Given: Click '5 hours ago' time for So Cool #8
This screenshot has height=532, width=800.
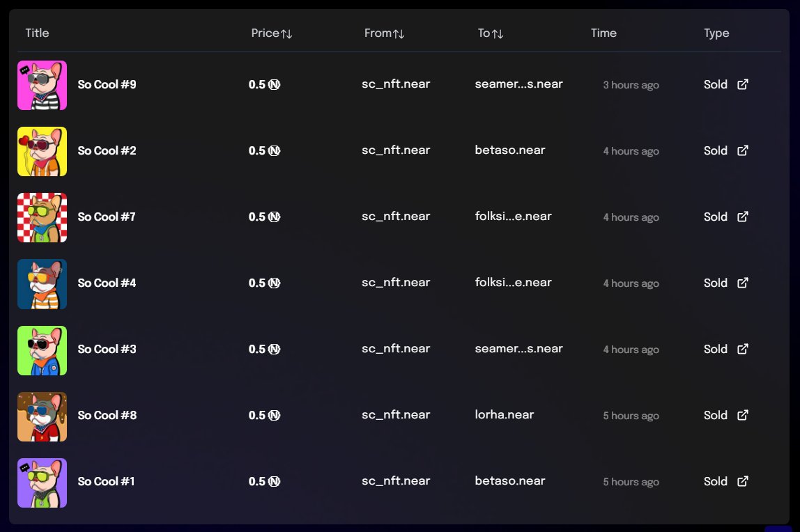Looking at the screenshot, I should (631, 416).
